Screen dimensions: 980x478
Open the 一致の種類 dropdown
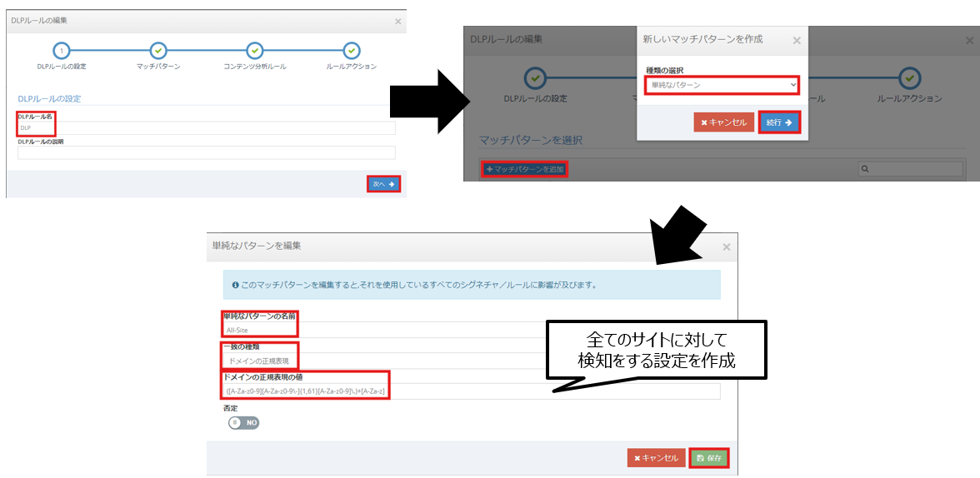472,361
